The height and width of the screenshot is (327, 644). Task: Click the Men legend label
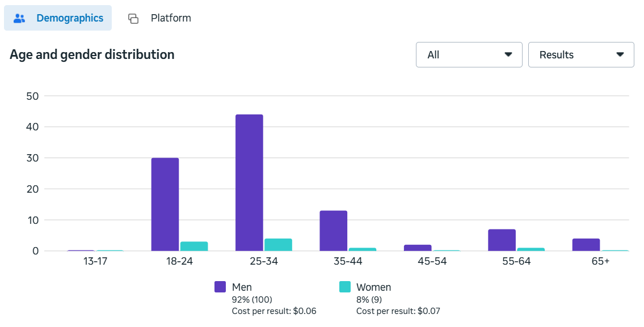point(242,287)
